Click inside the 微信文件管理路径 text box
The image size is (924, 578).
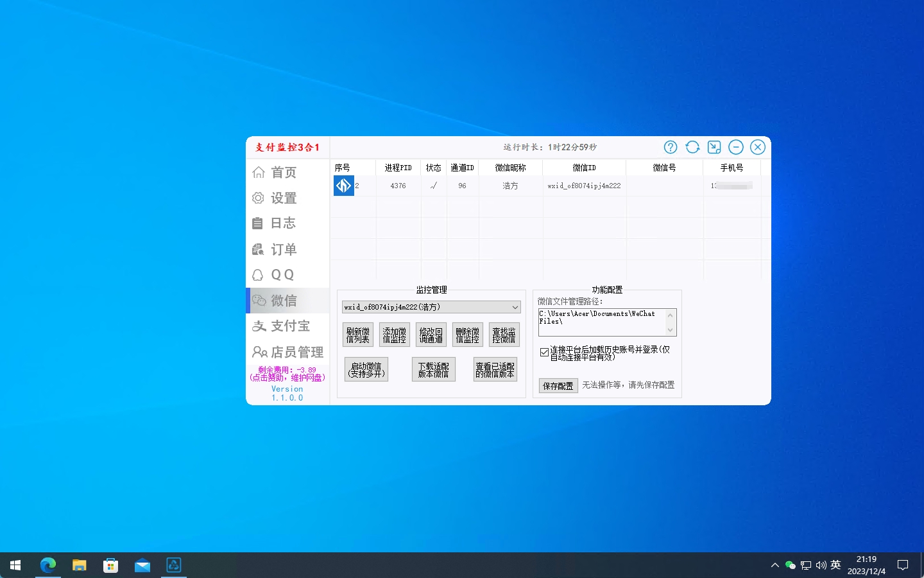tap(600, 322)
